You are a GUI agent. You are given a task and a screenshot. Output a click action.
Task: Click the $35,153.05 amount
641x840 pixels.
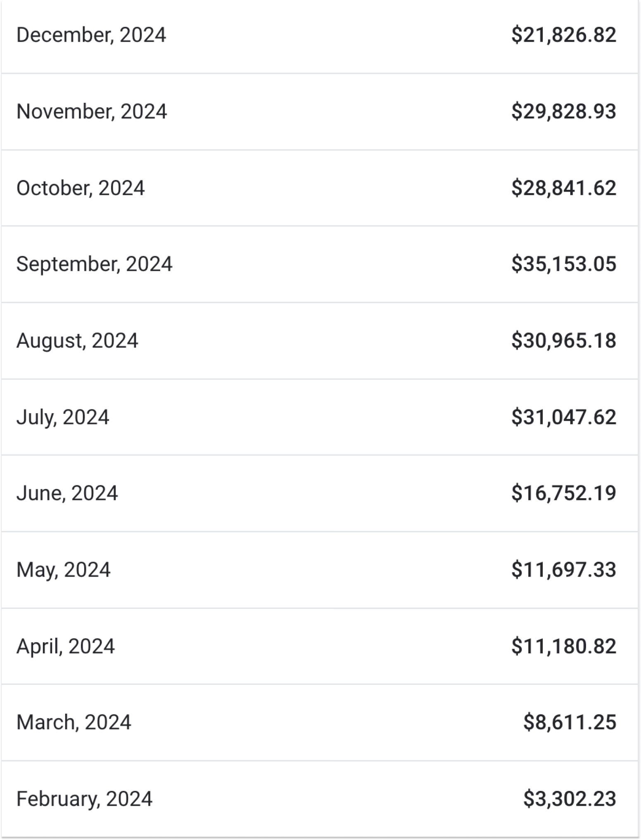(x=564, y=264)
